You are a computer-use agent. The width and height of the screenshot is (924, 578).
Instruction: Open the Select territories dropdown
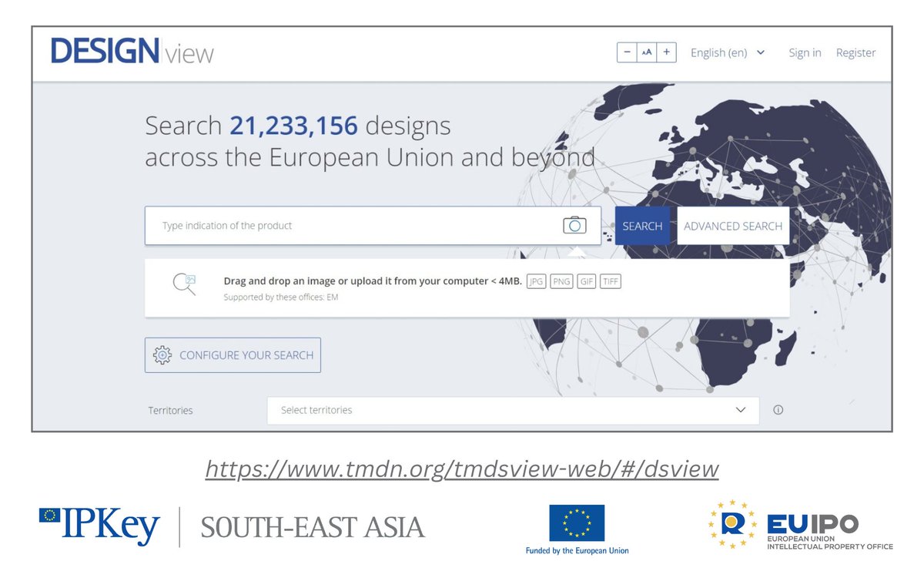pos(513,410)
